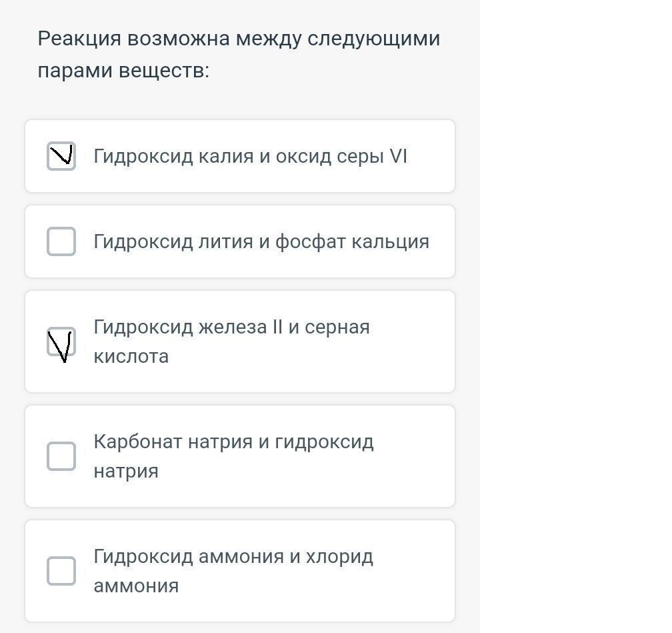Click the text line "Карбонат натрия и гидроксид"
The image size is (672, 633).
[233, 442]
